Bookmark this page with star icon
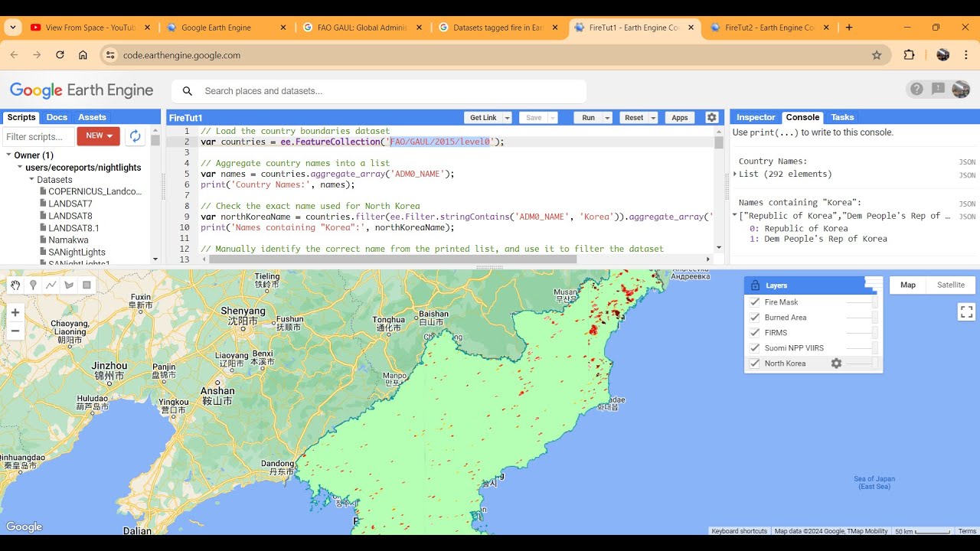Screen dimensions: 980x551 [x=877, y=55]
